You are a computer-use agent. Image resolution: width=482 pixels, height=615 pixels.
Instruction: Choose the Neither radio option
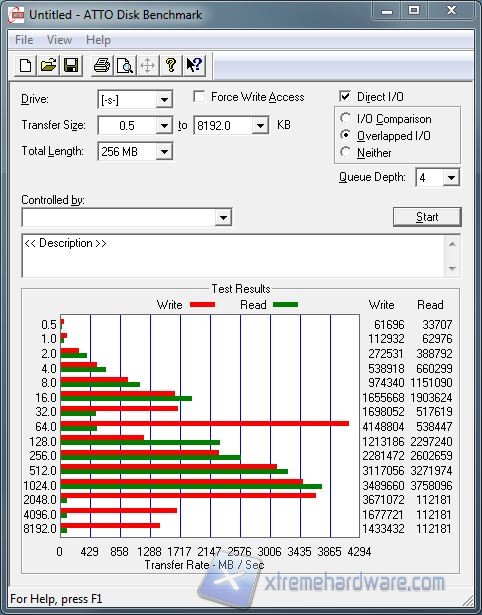click(346, 152)
